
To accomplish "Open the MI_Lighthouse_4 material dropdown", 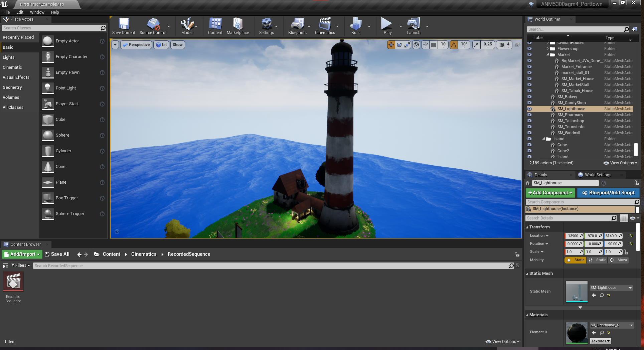I will pos(612,325).
